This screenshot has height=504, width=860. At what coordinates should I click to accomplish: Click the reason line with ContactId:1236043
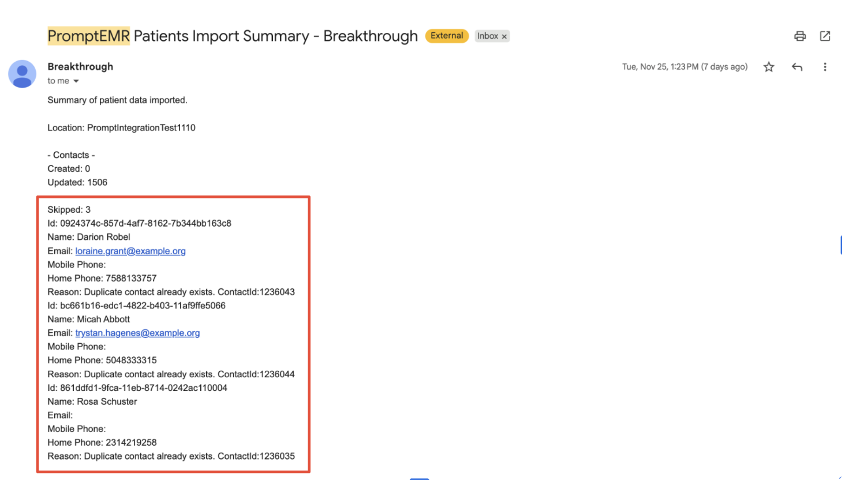pos(171,292)
